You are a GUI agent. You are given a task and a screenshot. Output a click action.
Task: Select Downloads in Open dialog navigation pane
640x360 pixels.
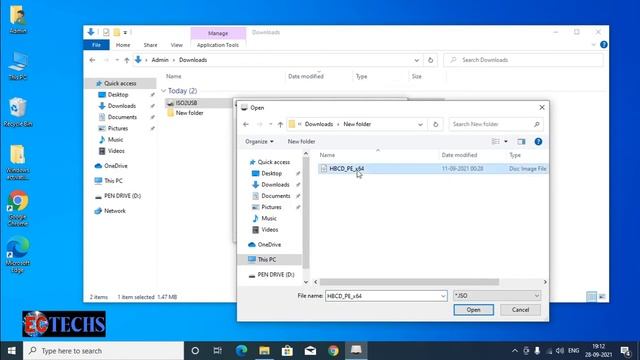[x=275, y=184]
